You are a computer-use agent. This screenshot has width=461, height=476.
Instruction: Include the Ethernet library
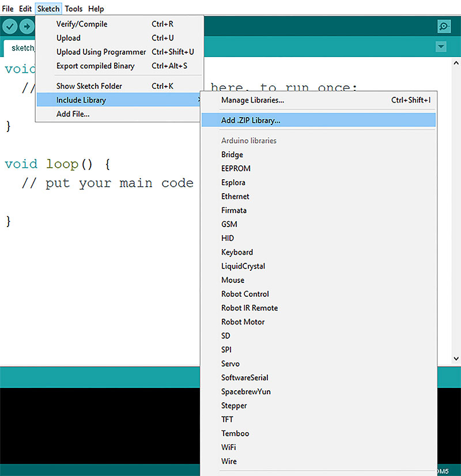(x=319, y=197)
